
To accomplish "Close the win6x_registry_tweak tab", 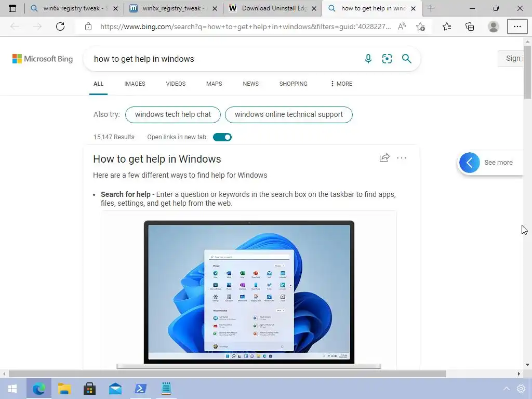I will pos(215,8).
